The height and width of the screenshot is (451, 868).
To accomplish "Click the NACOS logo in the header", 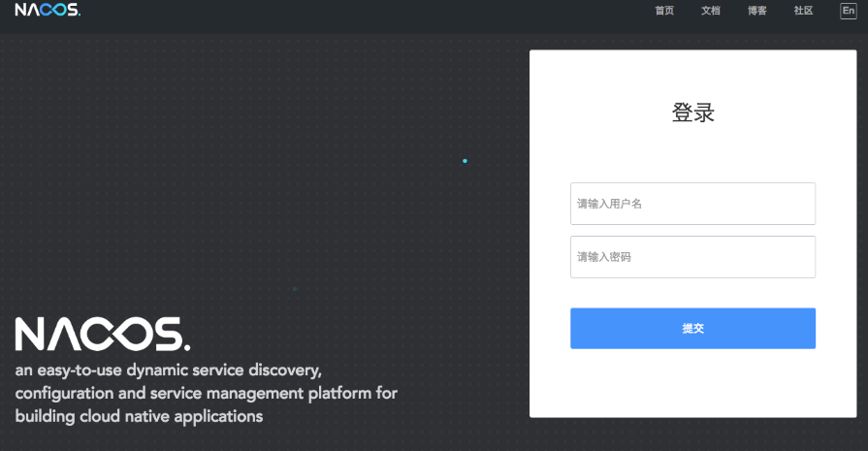I will click(48, 10).
